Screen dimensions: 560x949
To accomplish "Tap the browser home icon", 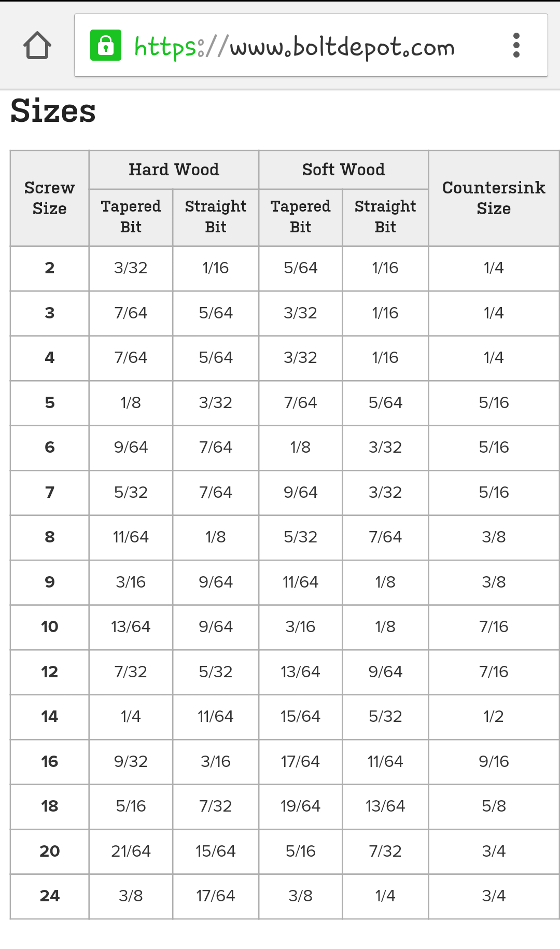I will [37, 46].
